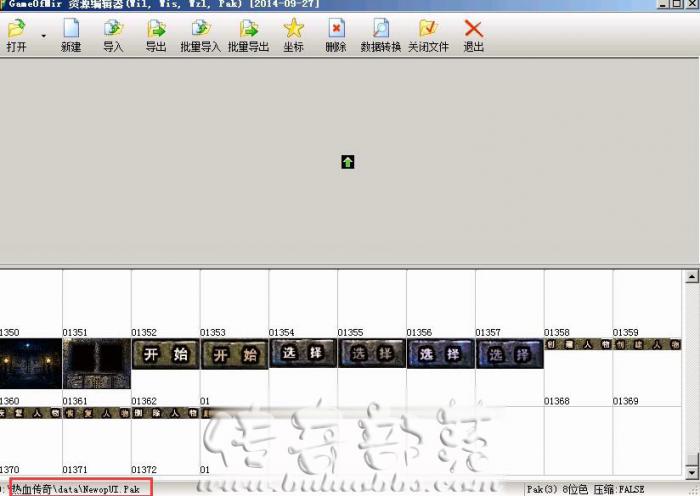This screenshot has height=496, width=700.
Task: Select the dark scene thumbnail 01360
Action: click(31, 364)
